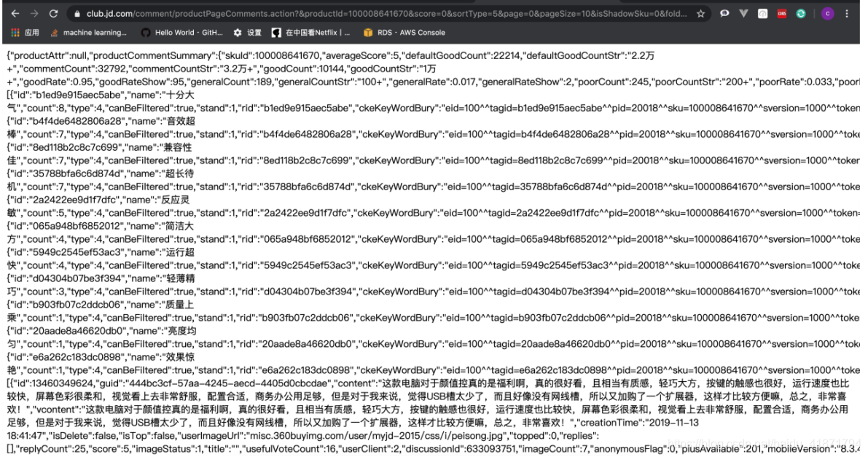Open the green sync-arrows extension icon
Viewport: 868px width, 457px height.
pos(800,14)
